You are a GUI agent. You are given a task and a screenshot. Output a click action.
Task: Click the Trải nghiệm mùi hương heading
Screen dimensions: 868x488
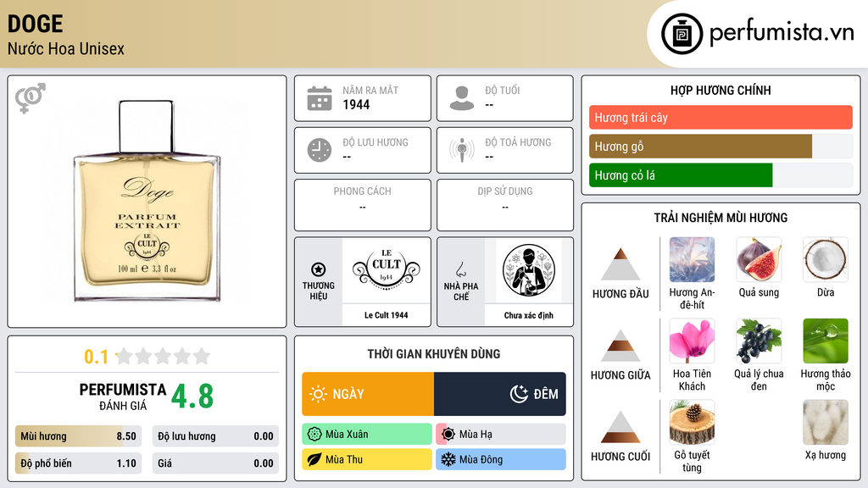[x=721, y=218]
